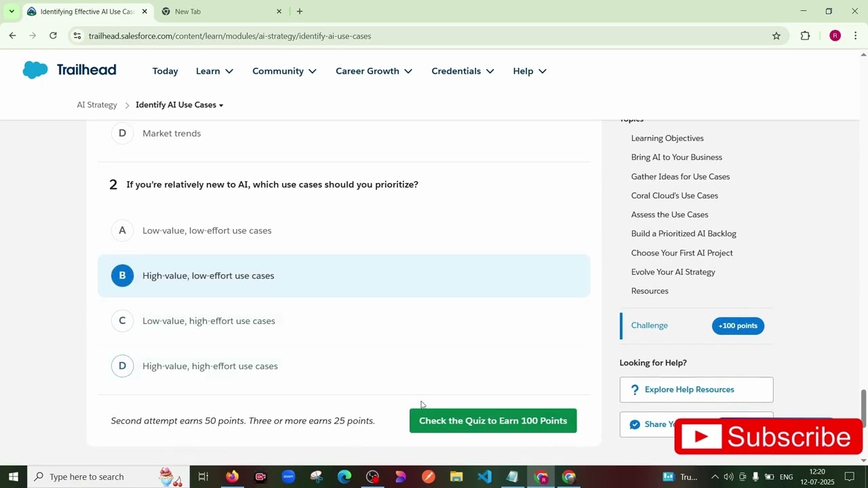Open Microsoft Edge from the taskbar

pyautogui.click(x=344, y=477)
